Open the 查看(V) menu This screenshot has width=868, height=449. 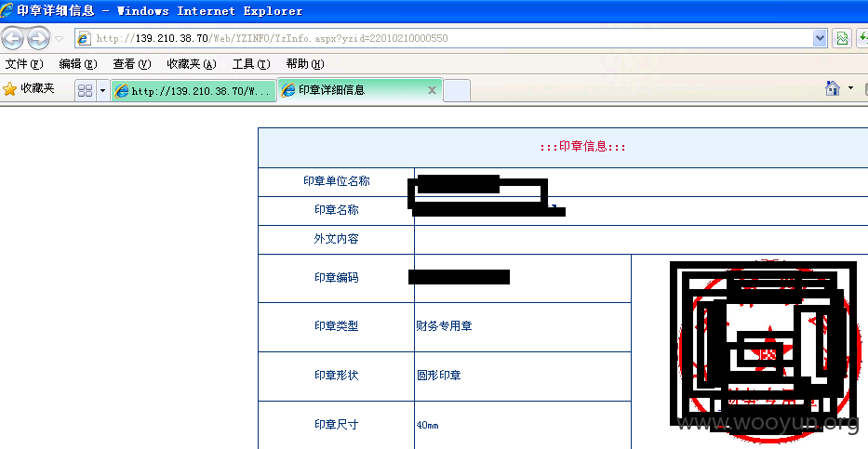(132, 63)
